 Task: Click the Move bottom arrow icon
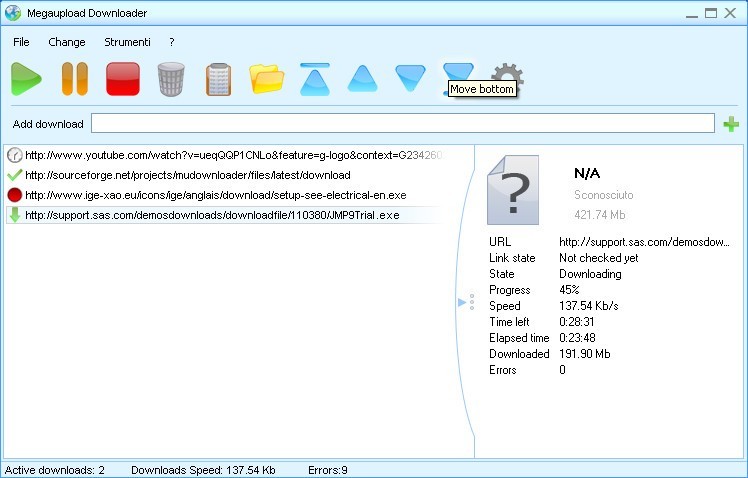pyautogui.click(x=457, y=73)
